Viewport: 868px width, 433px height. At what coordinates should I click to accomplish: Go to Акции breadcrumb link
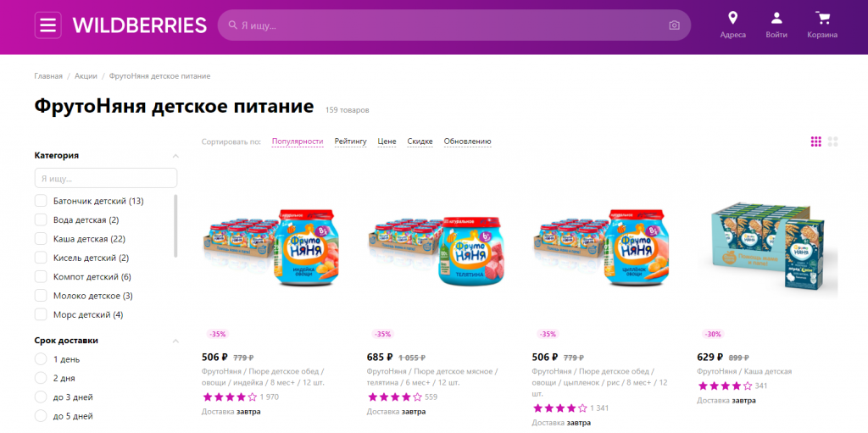click(86, 76)
